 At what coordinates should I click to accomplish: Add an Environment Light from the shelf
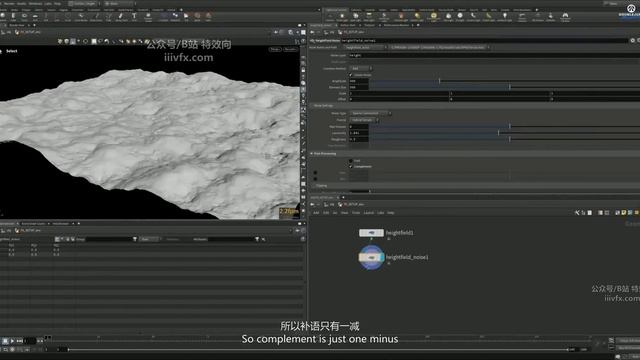[433, 16]
